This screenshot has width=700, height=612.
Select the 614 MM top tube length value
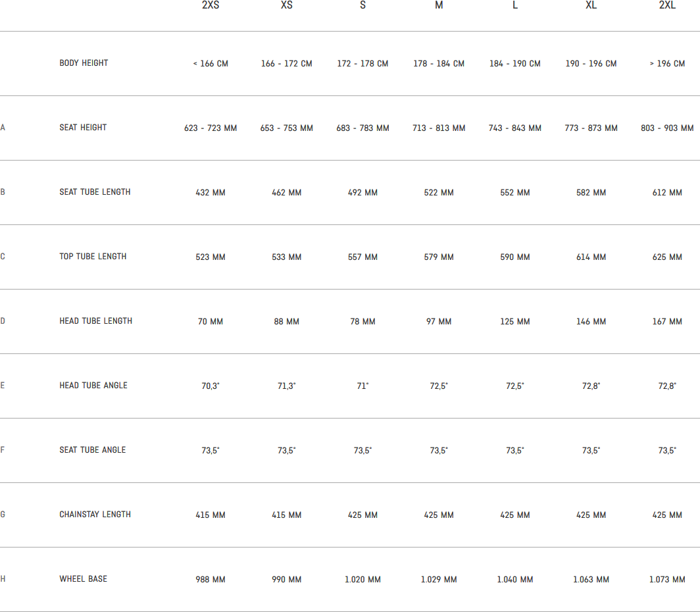(x=591, y=257)
